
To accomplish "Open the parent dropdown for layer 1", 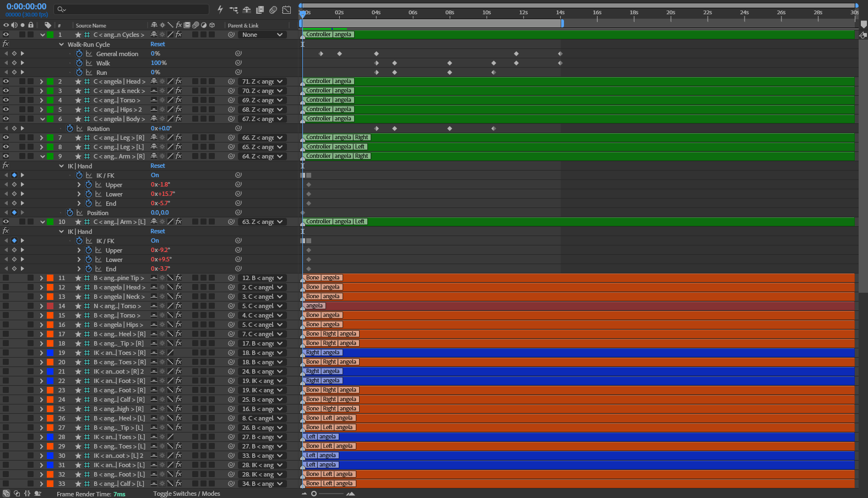I will 263,35.
